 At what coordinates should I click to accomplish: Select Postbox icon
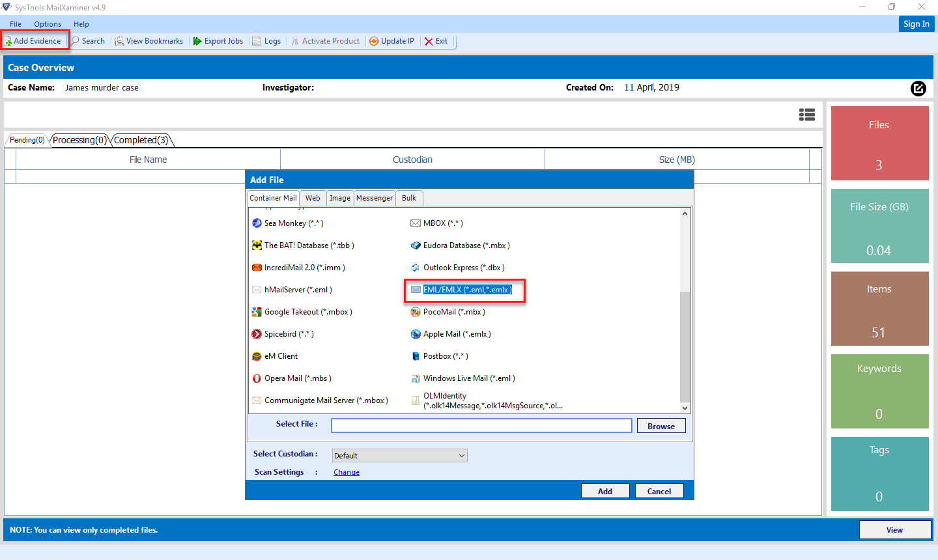(416, 356)
